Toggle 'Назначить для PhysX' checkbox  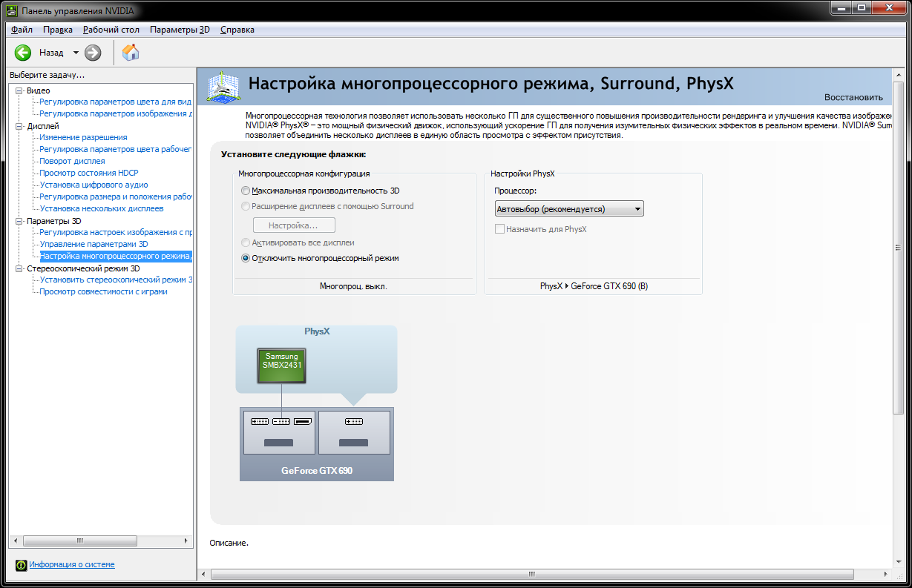499,229
